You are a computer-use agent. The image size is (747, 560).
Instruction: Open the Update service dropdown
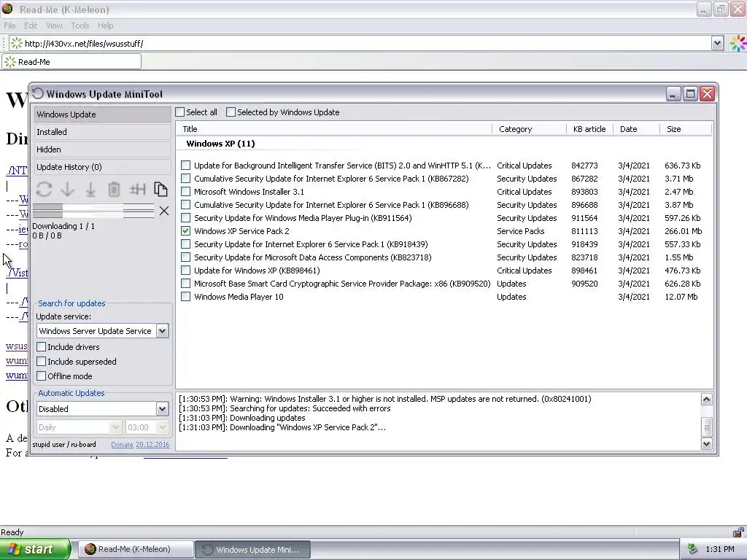(x=162, y=331)
